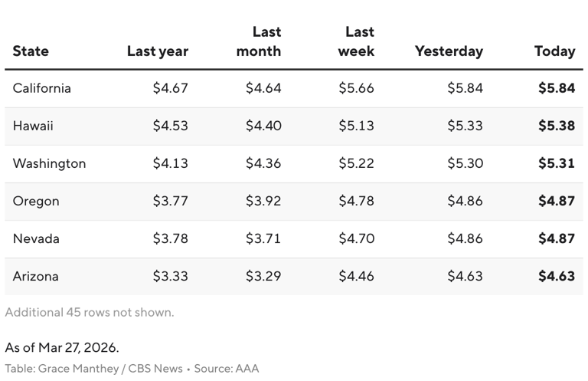Click the Oregon state cell
This screenshot has height=381, width=588.
pos(36,201)
